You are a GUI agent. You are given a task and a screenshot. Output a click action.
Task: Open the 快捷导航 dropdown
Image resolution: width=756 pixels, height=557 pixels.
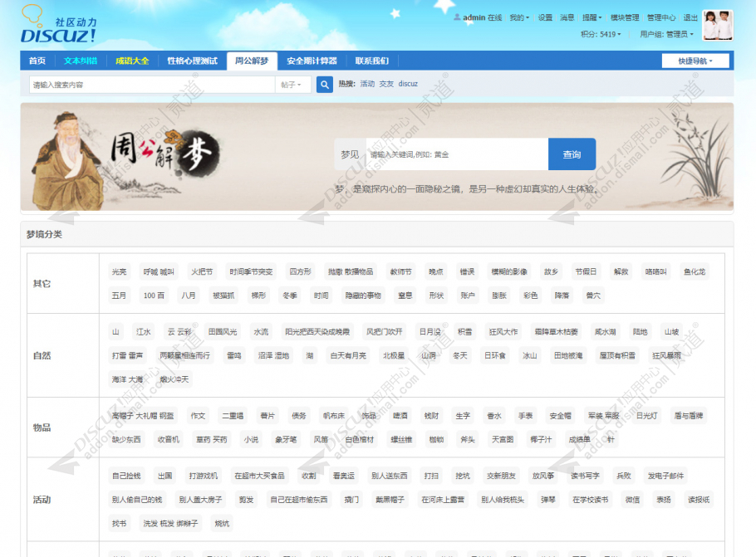695,61
